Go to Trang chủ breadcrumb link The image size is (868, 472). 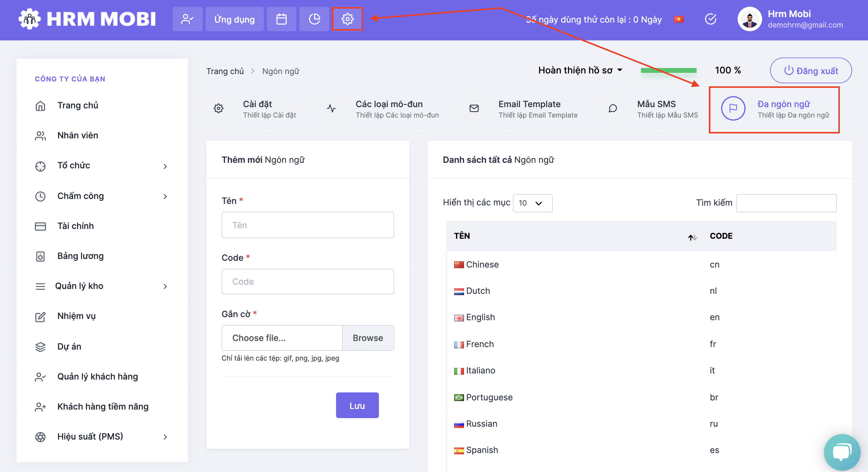(x=225, y=71)
